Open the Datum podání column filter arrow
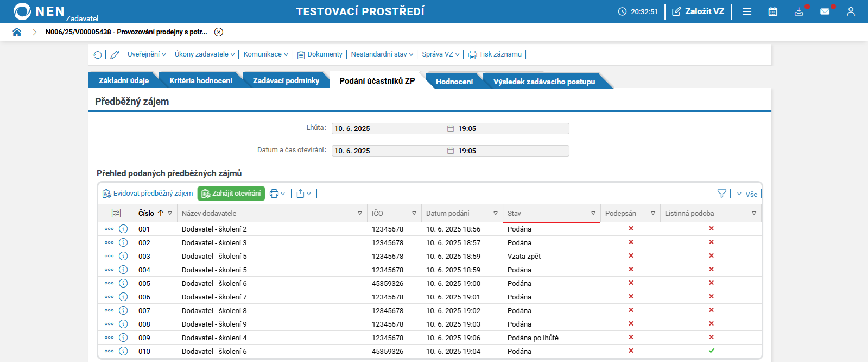The image size is (868, 362). coord(496,213)
